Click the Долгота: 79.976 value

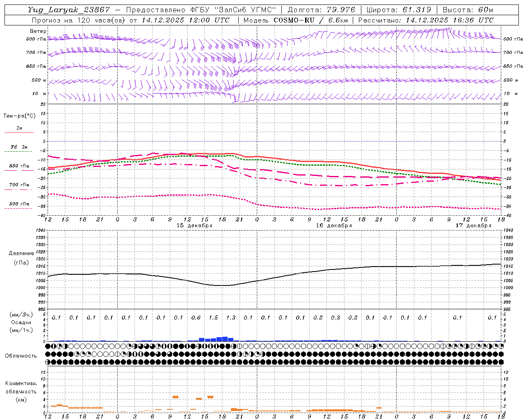click(321, 10)
